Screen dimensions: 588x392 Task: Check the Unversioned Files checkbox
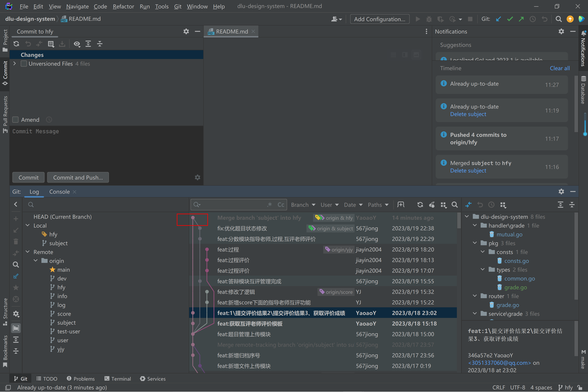(x=24, y=64)
